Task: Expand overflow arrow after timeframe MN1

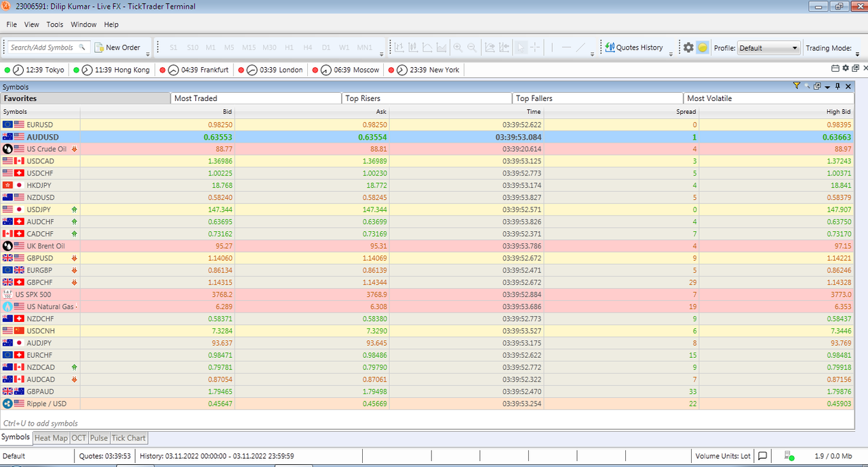Action: pos(382,53)
